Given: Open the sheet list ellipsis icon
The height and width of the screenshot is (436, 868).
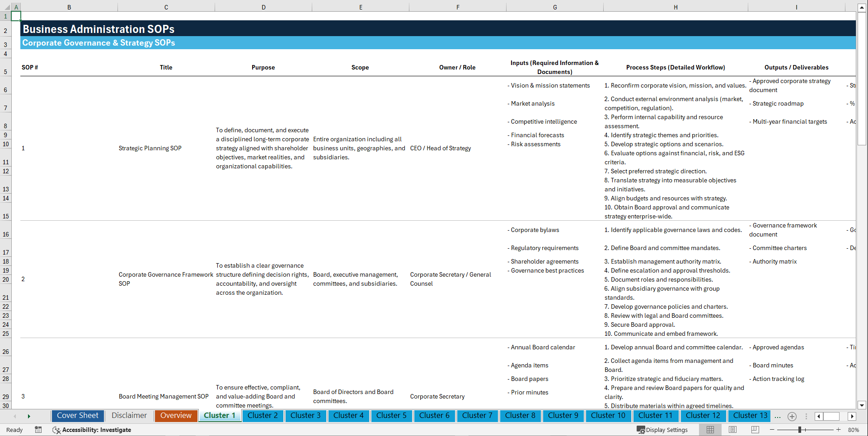Looking at the screenshot, I should [x=778, y=416].
